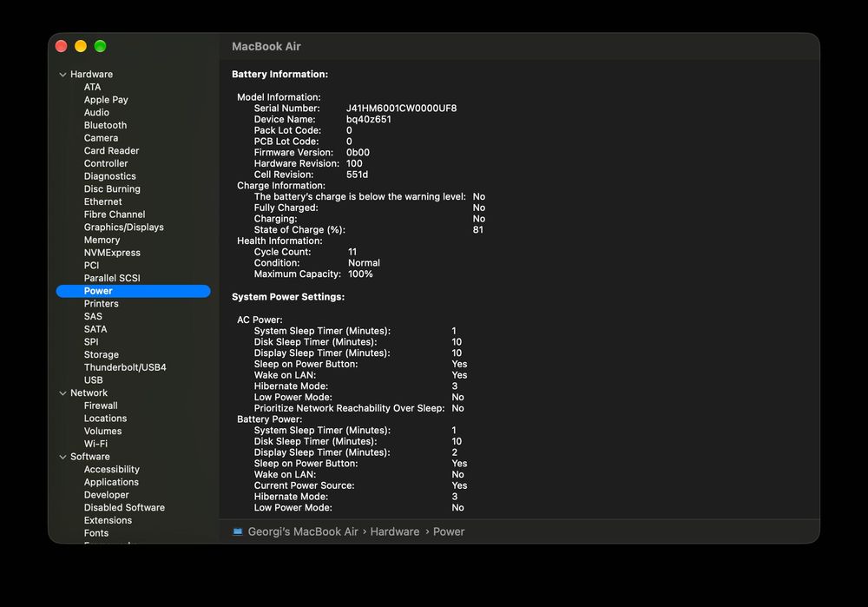This screenshot has height=607, width=868.
Task: Collapse the Hardware section chevron
Action: click(x=62, y=74)
